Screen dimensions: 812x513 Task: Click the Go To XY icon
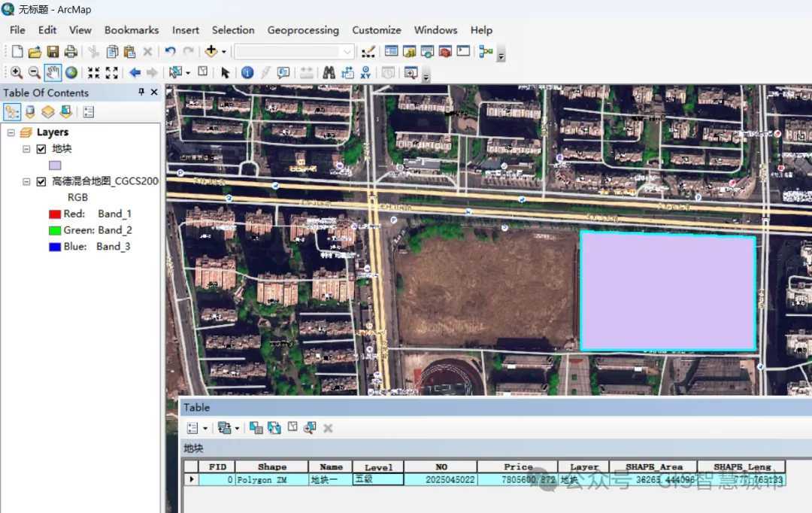coord(365,73)
